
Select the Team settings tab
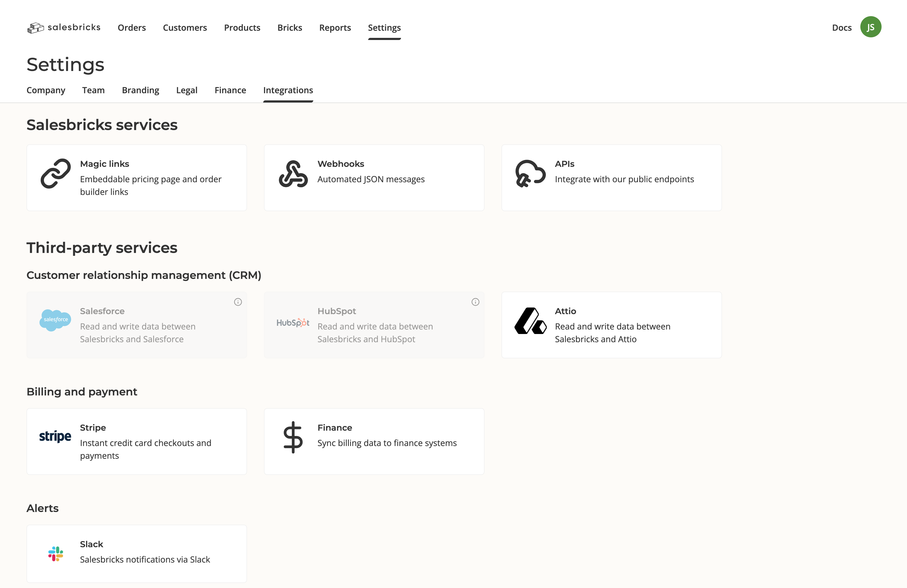click(x=93, y=90)
